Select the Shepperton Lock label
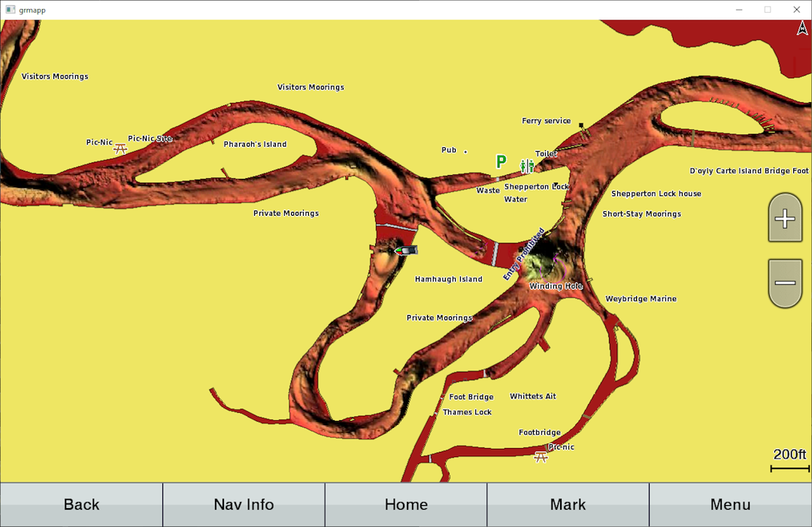The image size is (812, 527). 537,186
